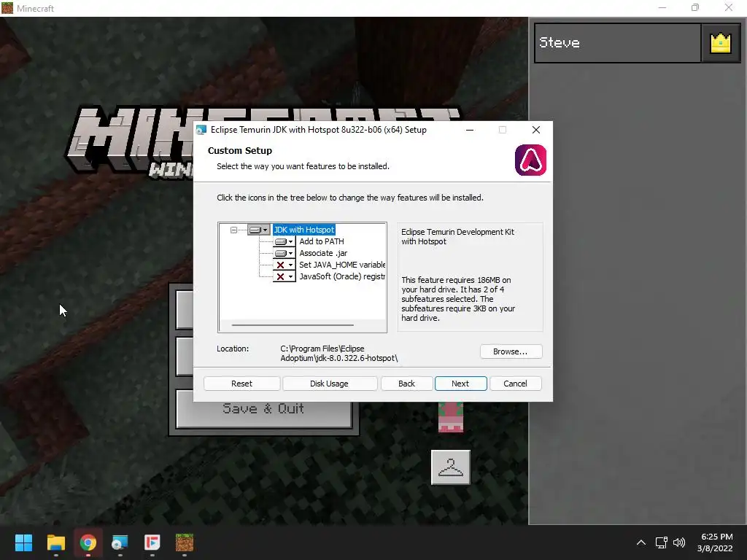Minimize the Minecraft window

pos(662,8)
